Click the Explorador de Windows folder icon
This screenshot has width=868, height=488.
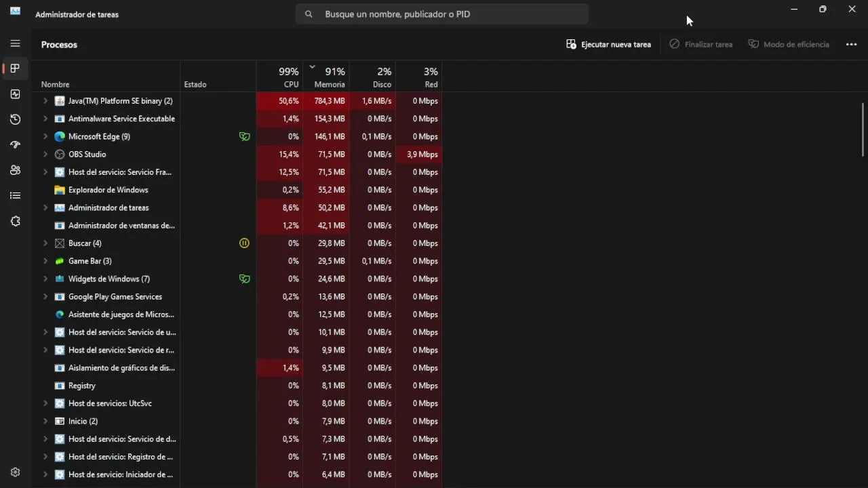[x=60, y=190]
